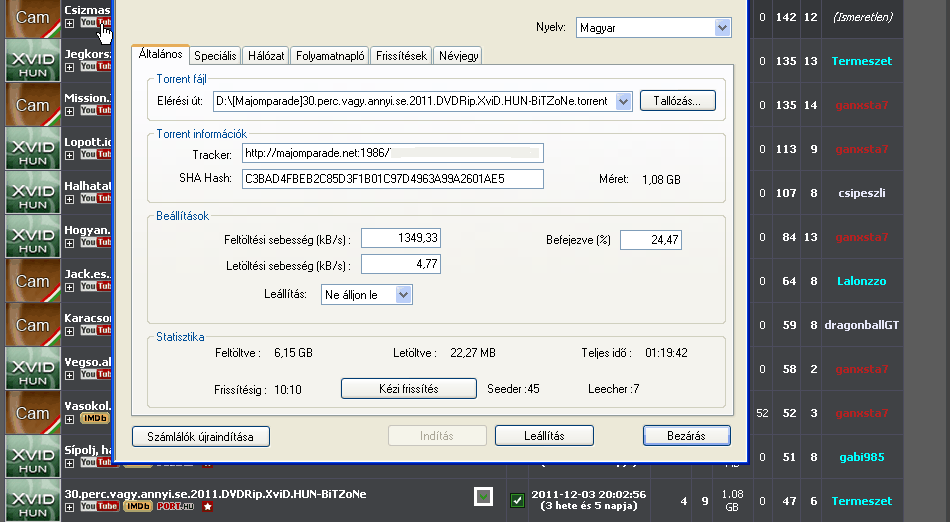The height and width of the screenshot is (522, 950).
Task: Open the Elérési út torrent path dropdown arrow
Action: click(x=623, y=101)
